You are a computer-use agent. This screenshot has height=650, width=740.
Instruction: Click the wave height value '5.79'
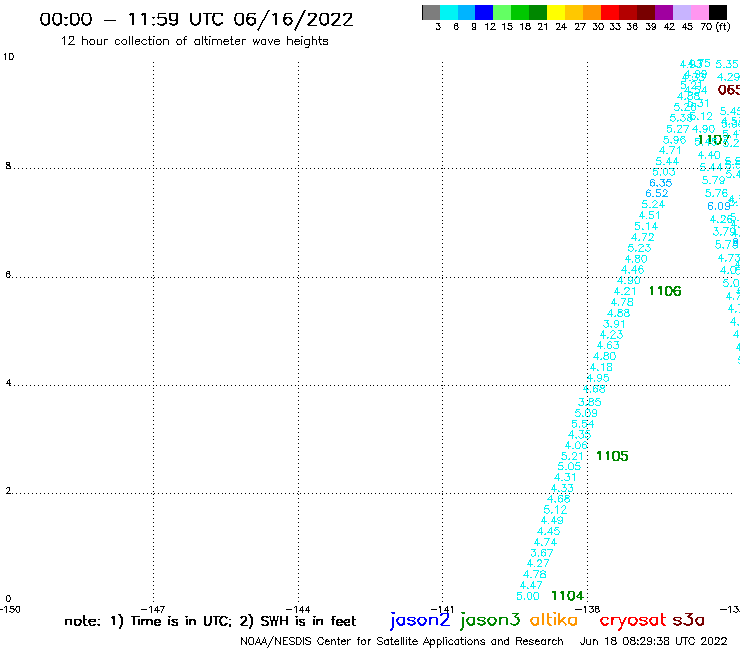pos(714,181)
